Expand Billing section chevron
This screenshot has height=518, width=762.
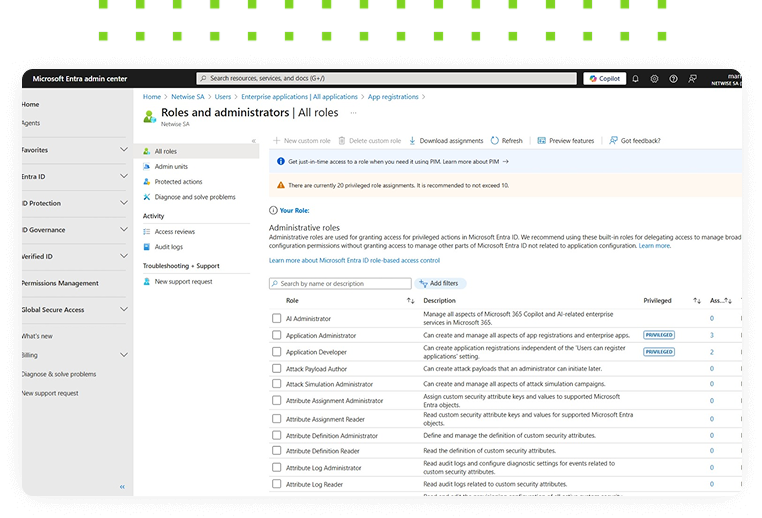click(124, 355)
